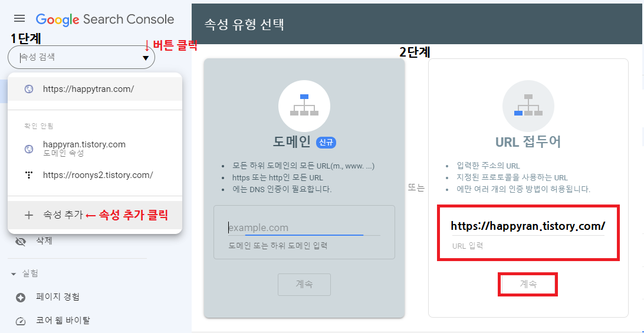
Task: Click the 확인 안됨 section label
Action: tap(39, 126)
